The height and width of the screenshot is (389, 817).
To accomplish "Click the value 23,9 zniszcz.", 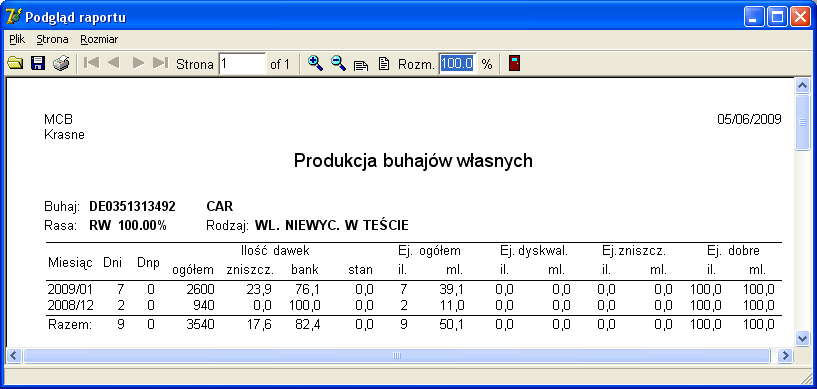I will 258,290.
